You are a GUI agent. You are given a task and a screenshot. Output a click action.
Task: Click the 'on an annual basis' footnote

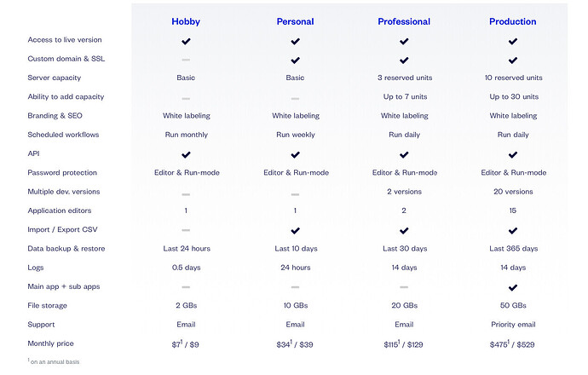click(x=54, y=361)
